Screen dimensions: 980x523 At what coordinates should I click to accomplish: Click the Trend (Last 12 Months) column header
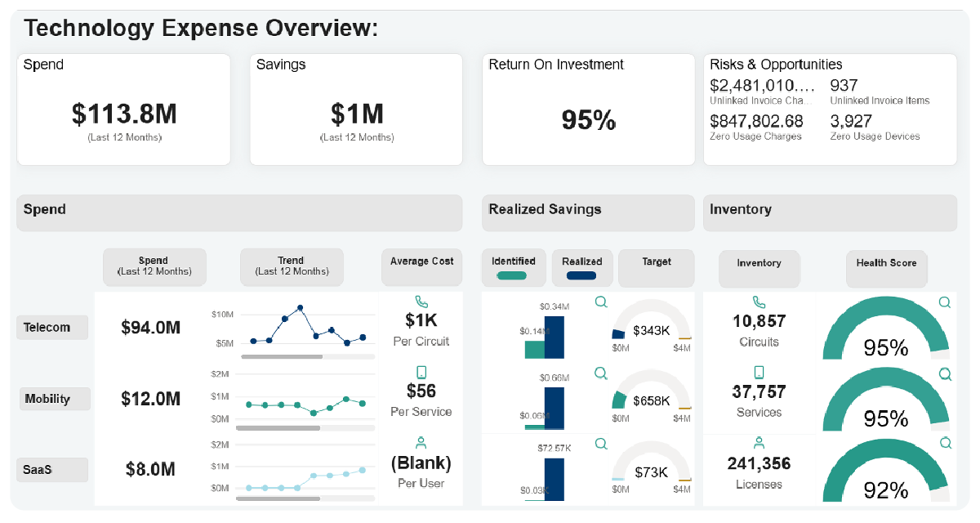coord(291,266)
